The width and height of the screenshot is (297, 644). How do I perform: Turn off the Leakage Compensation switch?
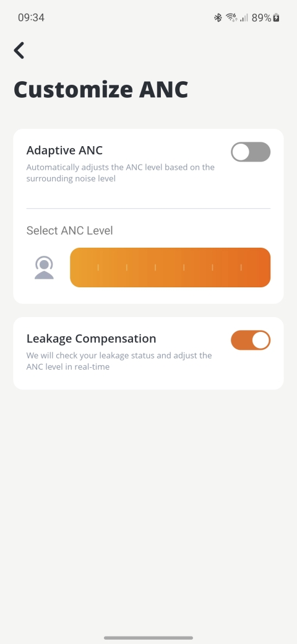click(251, 340)
